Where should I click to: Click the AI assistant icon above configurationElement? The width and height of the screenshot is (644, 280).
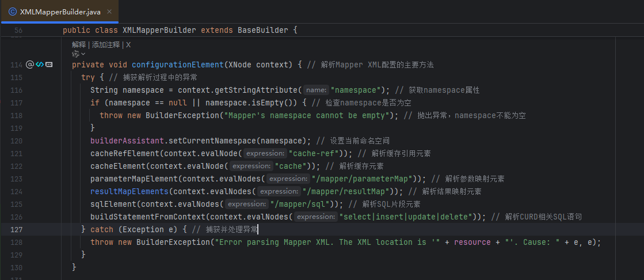tap(75, 54)
